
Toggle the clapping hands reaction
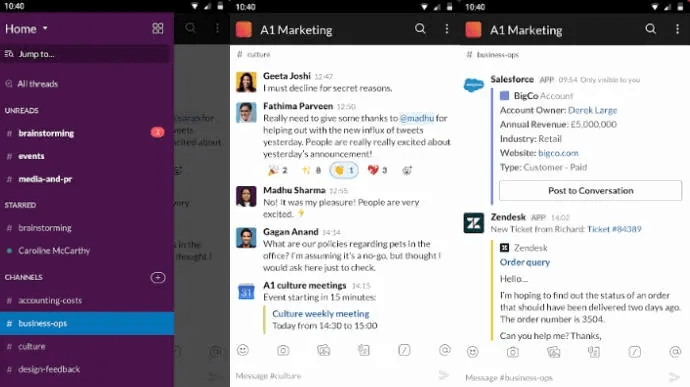tap(344, 170)
